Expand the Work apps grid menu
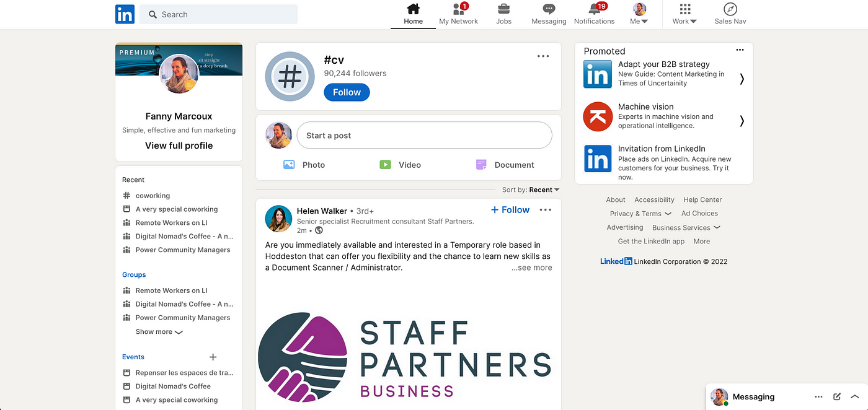The width and height of the screenshot is (868, 410). click(684, 14)
